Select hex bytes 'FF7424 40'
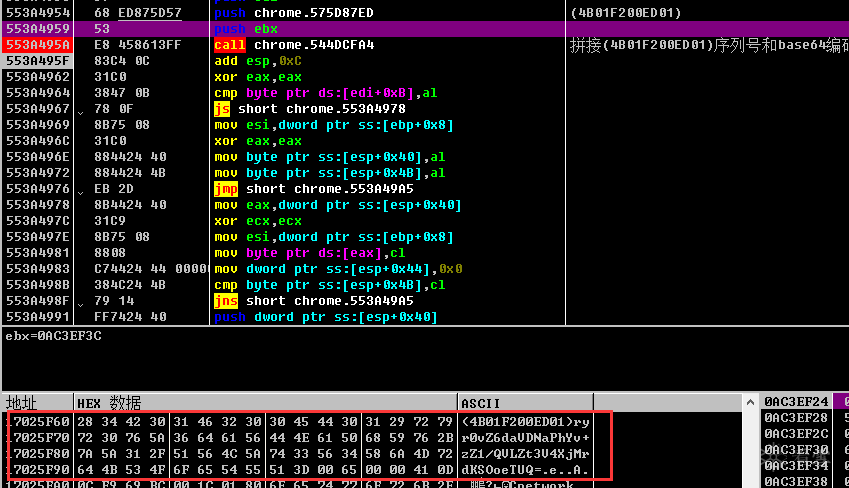Viewport: 849px width, 488px height. click(x=130, y=317)
